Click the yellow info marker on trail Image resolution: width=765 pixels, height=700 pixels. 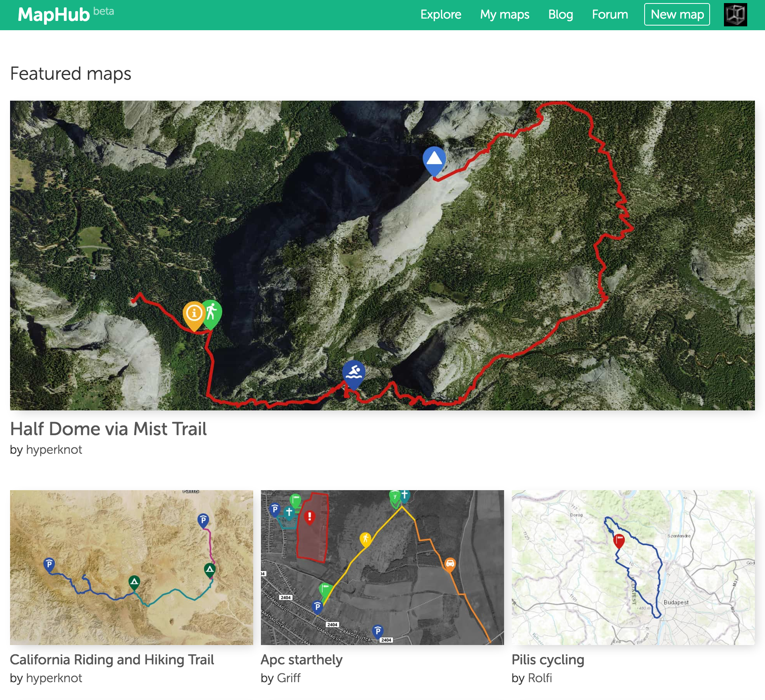194,313
